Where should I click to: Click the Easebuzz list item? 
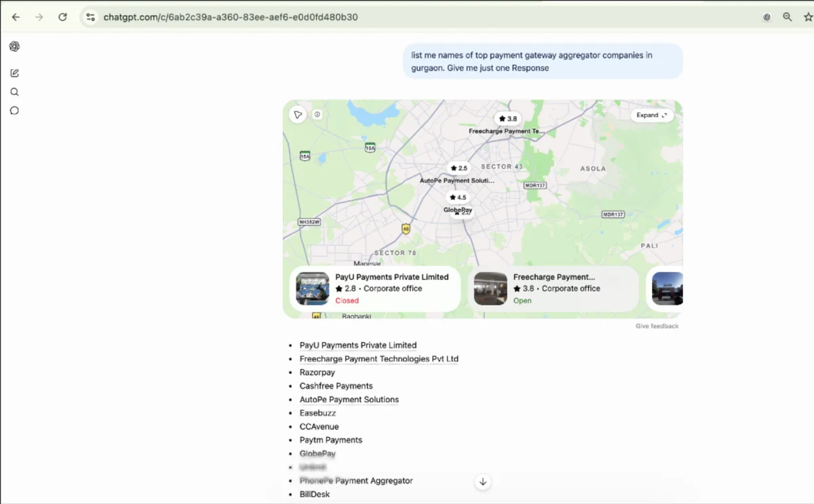click(317, 413)
